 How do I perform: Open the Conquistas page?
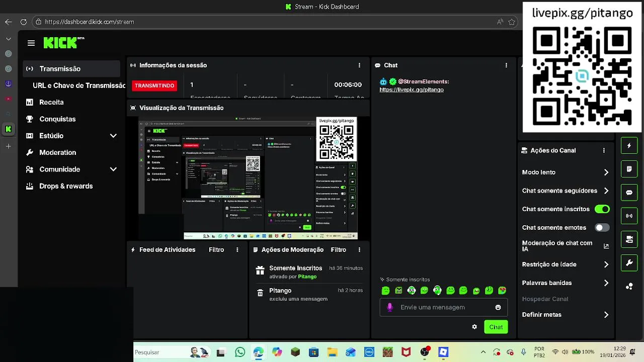pyautogui.click(x=57, y=119)
